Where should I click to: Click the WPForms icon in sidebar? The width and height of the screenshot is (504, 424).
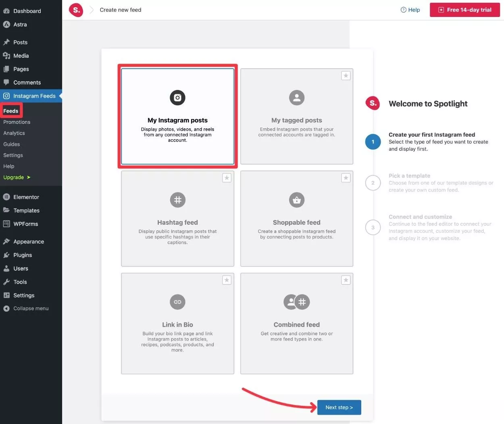point(6,224)
